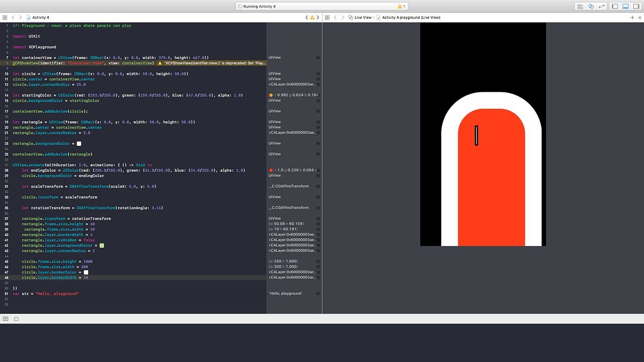The height and width of the screenshot is (362, 644).
Task: Show the Inspectors panel using rightmost view icon
Action: pos(635,6)
